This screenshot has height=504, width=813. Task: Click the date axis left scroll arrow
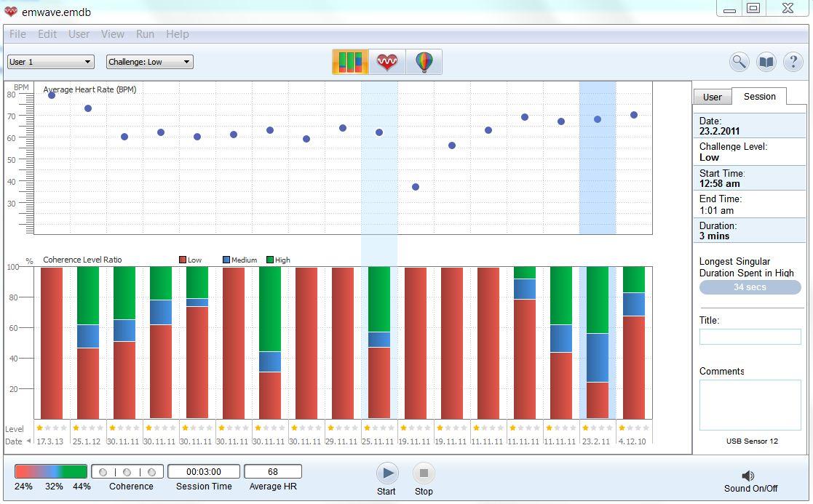click(x=29, y=441)
